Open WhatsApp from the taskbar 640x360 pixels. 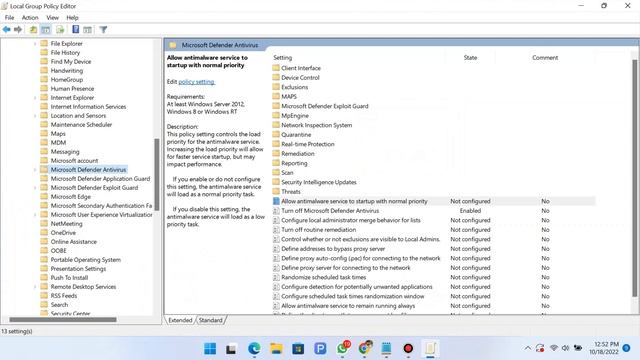[x=343, y=348]
